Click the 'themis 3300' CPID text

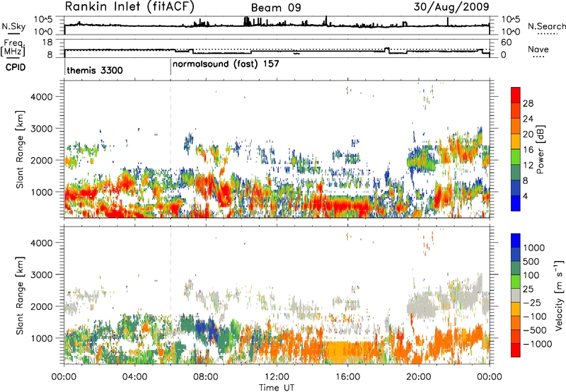pos(95,70)
